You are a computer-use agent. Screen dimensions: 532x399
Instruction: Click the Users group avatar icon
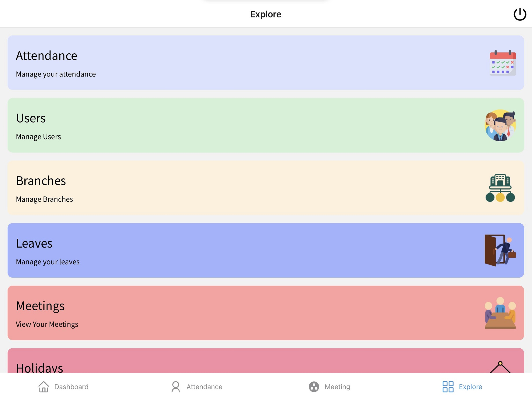[500, 125]
